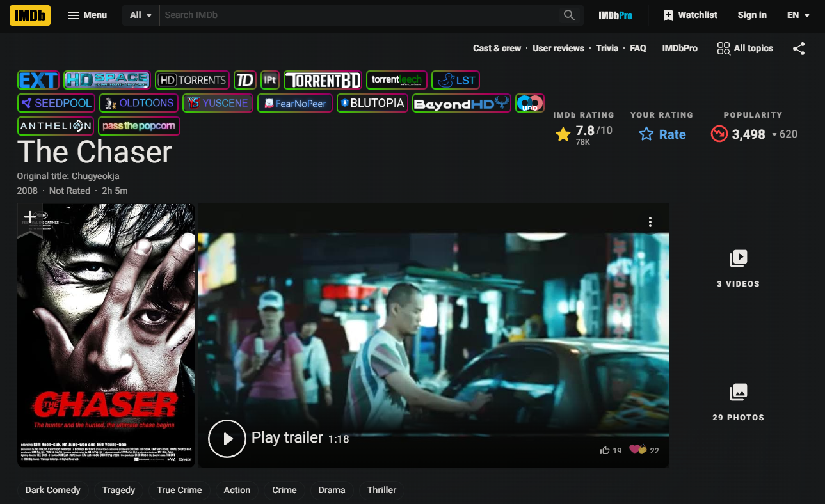This screenshot has height=504, width=825.
Task: Add to watchlist via poster plus ribbon
Action: (x=30, y=219)
